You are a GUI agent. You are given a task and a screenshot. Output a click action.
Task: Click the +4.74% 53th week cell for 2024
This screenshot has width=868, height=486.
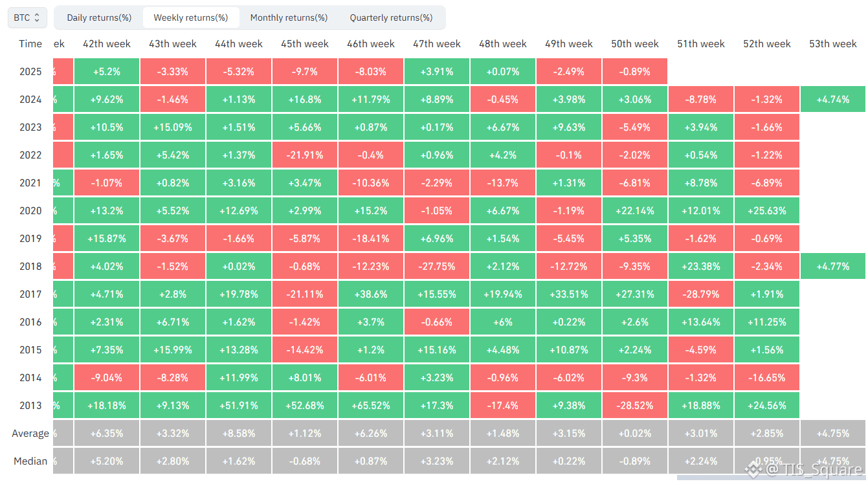tap(832, 99)
